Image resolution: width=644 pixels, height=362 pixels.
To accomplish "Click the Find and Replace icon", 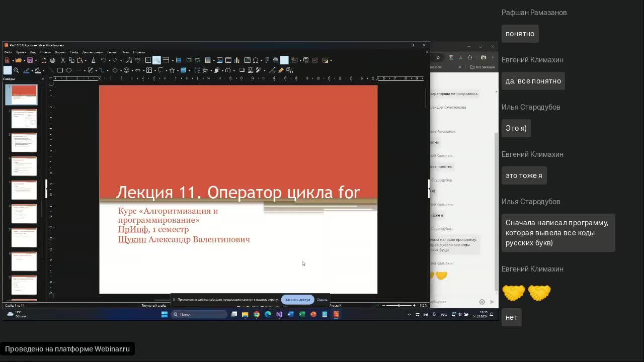I will pos(129,60).
